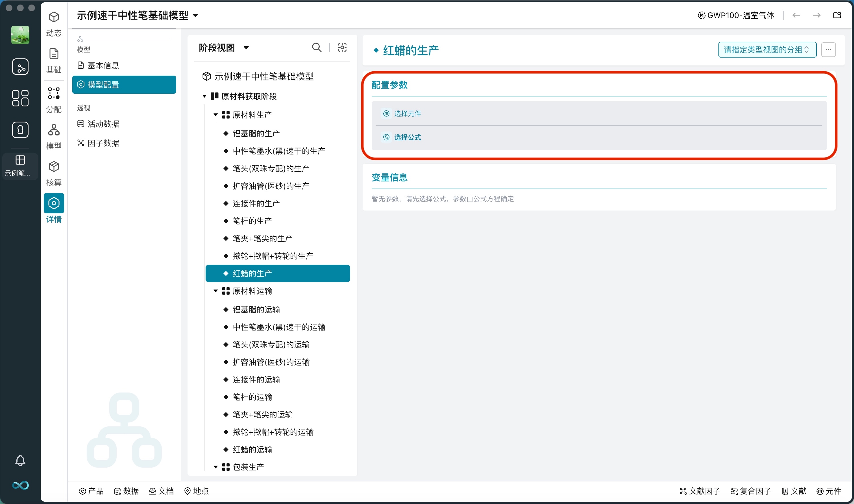This screenshot has width=854, height=504.
Task: Click the 模型 icon in the sidebar
Action: pos(54,135)
